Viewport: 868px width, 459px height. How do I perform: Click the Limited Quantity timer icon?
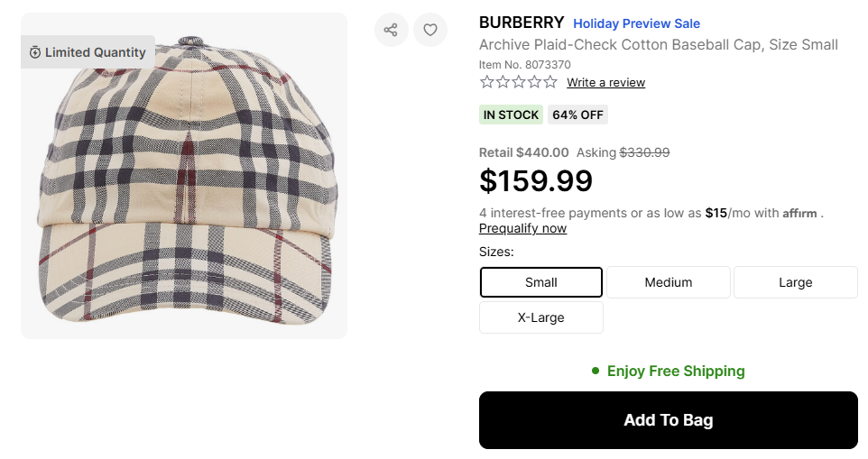[35, 52]
